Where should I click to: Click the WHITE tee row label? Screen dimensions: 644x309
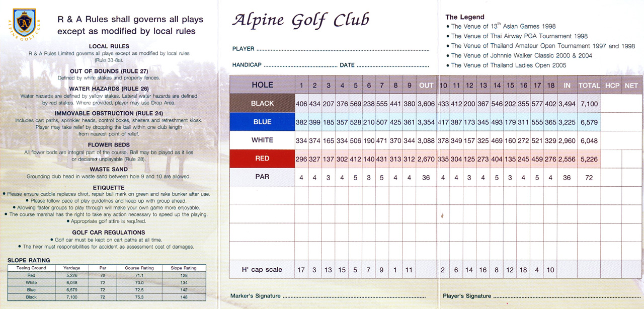262,140
